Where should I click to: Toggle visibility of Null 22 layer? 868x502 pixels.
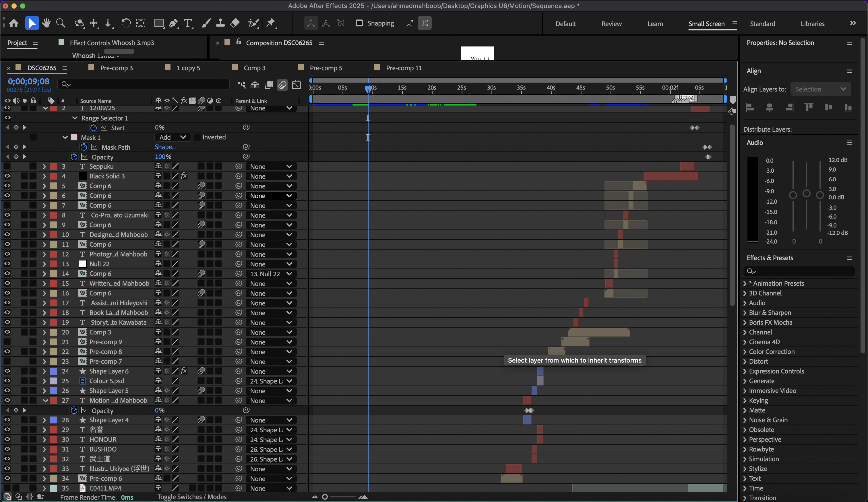(7, 264)
